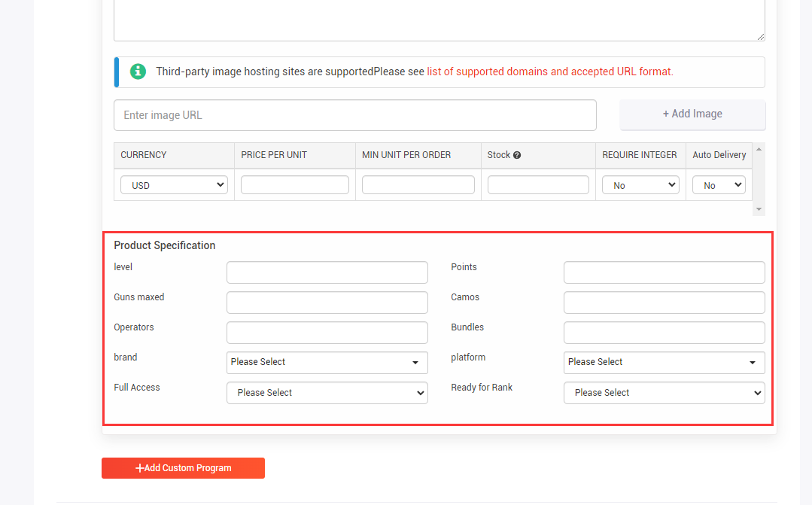Viewport: 812px width, 505px height.
Task: Open the Full Access dropdown
Action: [327, 393]
